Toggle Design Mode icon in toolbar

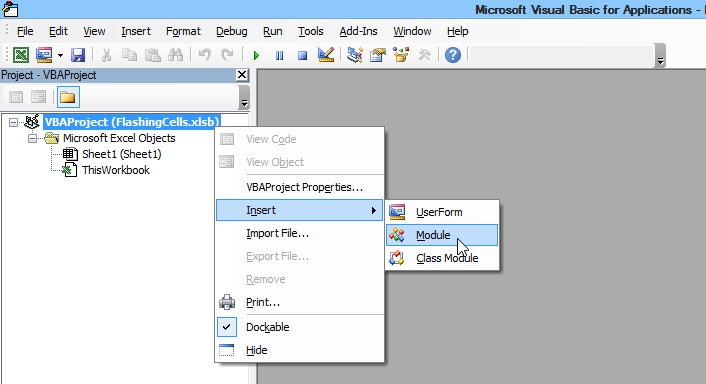326,55
